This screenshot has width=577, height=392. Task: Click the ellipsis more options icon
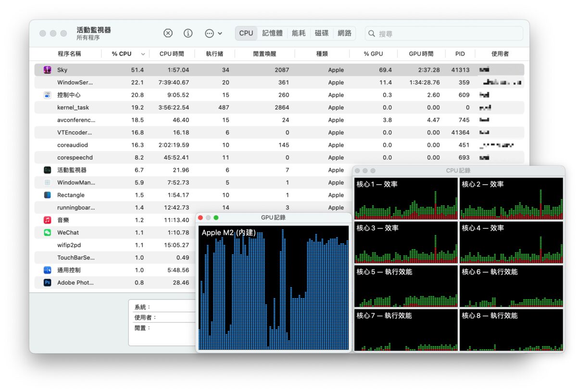point(209,33)
